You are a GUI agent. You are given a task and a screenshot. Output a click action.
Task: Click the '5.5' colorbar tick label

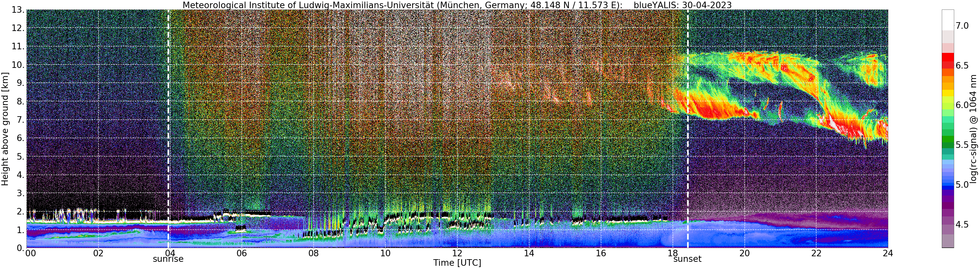pos(962,145)
